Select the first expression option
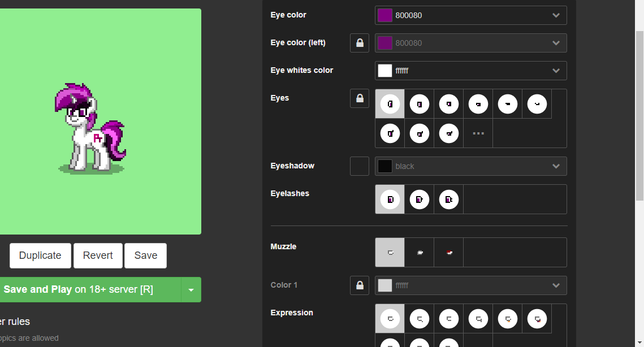This screenshot has height=347, width=644. [390, 319]
